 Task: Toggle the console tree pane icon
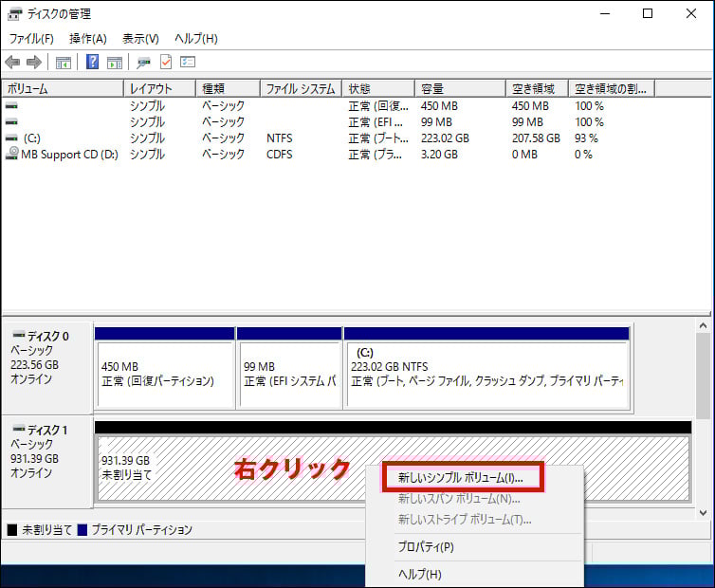63,62
